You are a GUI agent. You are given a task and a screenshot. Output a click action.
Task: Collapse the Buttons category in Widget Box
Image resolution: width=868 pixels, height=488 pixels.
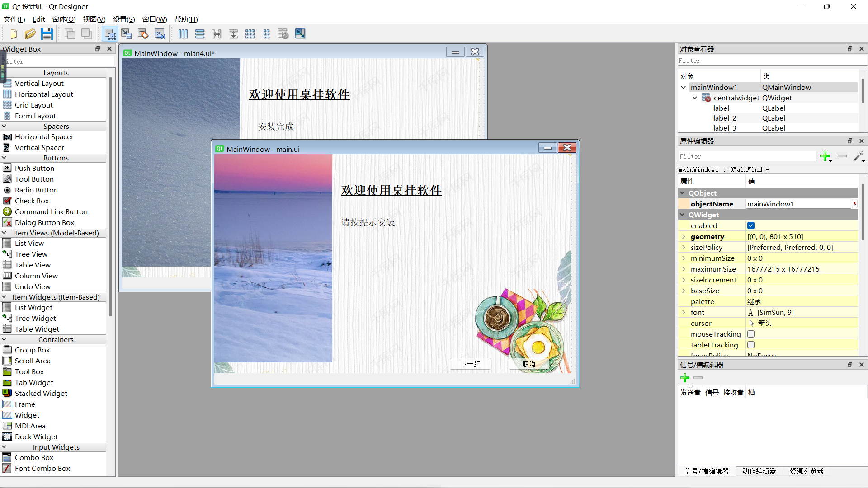pos(5,158)
